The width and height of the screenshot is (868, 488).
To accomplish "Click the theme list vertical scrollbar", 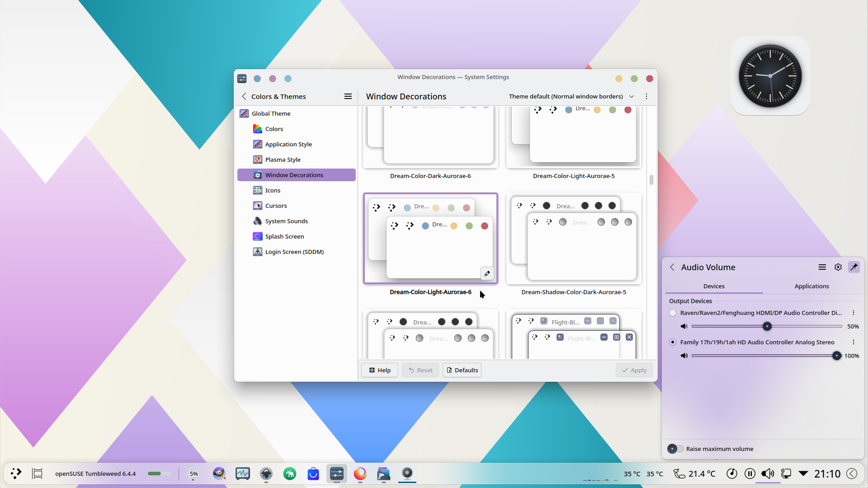I will pyautogui.click(x=651, y=180).
